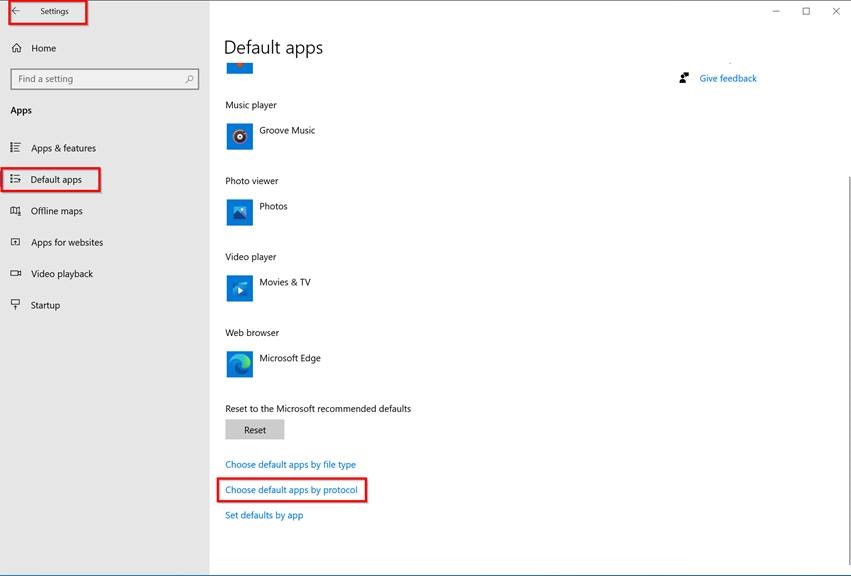This screenshot has width=851, height=576.
Task: Click the Reset button
Action: click(x=255, y=429)
